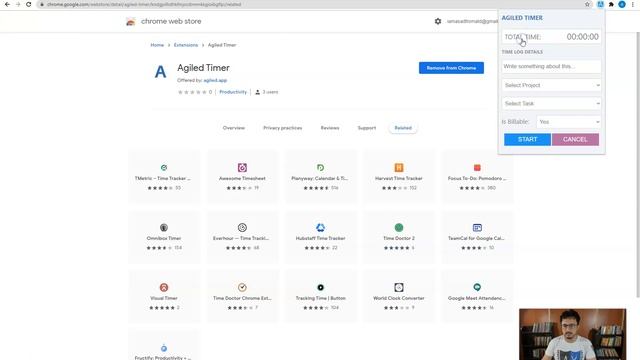Open the Fructify Productivity extension icon
640x360 pixels.
[164, 348]
